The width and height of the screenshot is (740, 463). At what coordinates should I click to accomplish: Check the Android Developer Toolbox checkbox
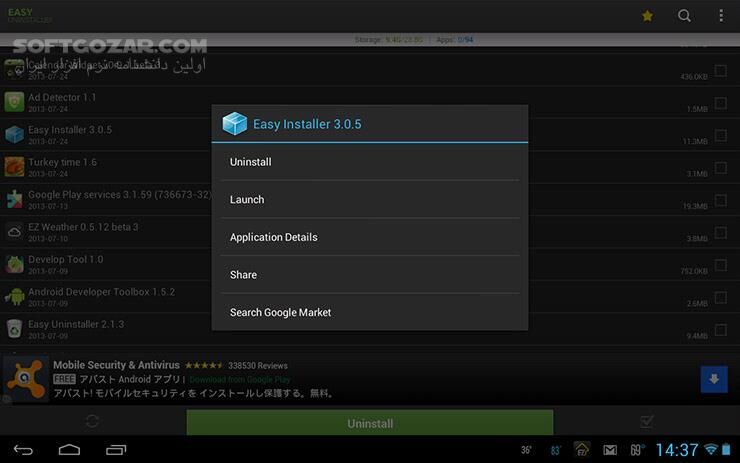pyautogui.click(x=720, y=297)
